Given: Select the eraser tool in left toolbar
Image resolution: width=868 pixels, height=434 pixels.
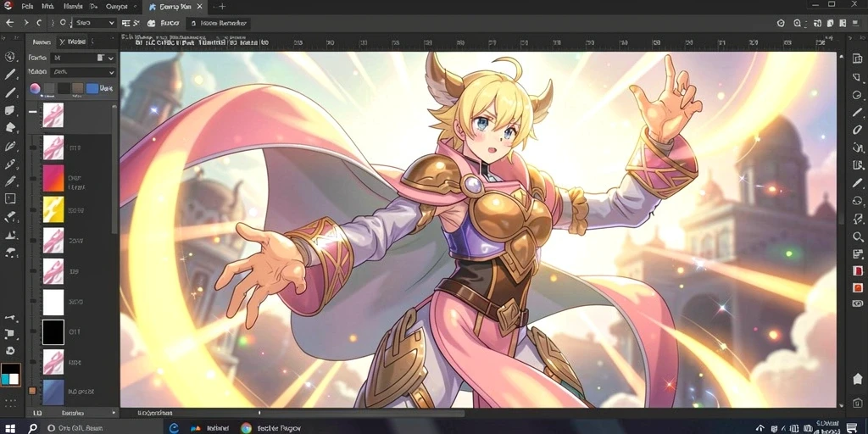Looking at the screenshot, I should 10,217.
